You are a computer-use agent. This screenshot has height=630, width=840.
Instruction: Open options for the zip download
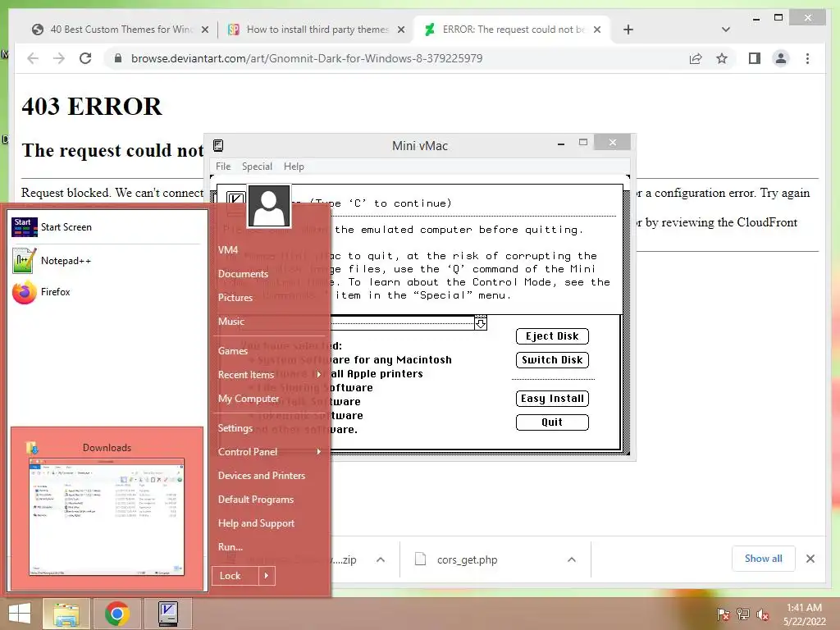[381, 559]
